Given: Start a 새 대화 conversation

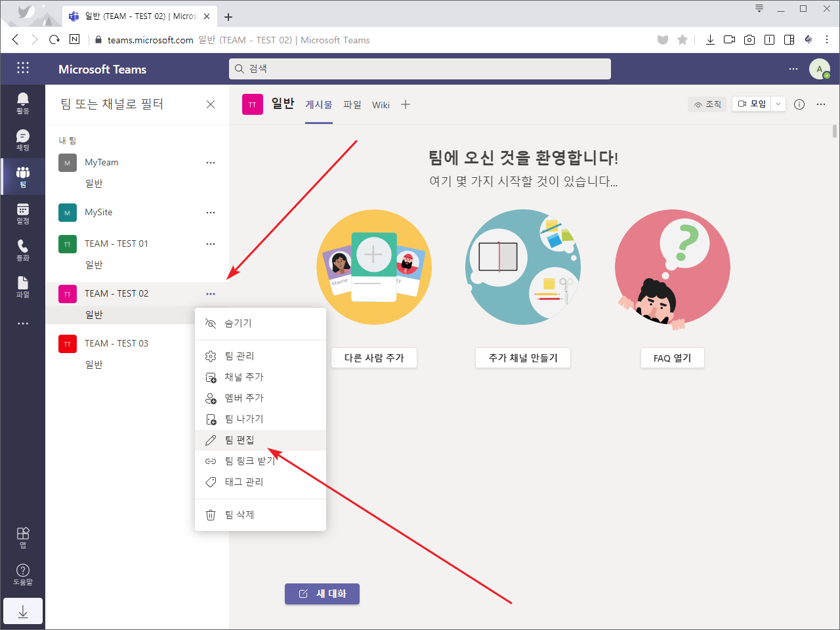Looking at the screenshot, I should pos(322,594).
